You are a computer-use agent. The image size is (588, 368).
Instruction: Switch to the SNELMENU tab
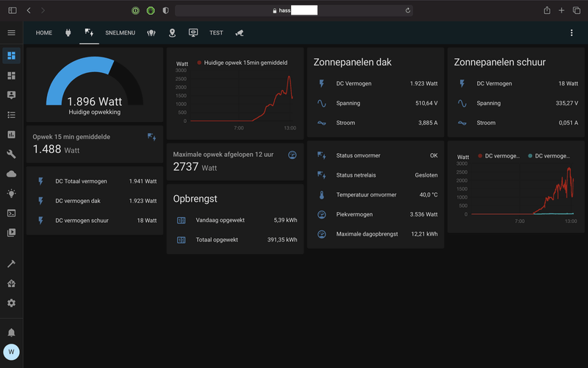(x=120, y=32)
